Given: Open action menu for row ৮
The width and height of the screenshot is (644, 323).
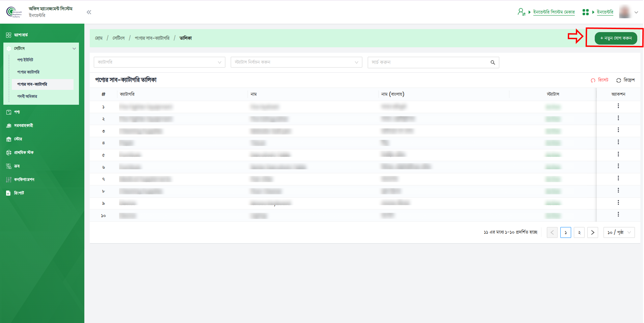Looking at the screenshot, I should click(618, 190).
